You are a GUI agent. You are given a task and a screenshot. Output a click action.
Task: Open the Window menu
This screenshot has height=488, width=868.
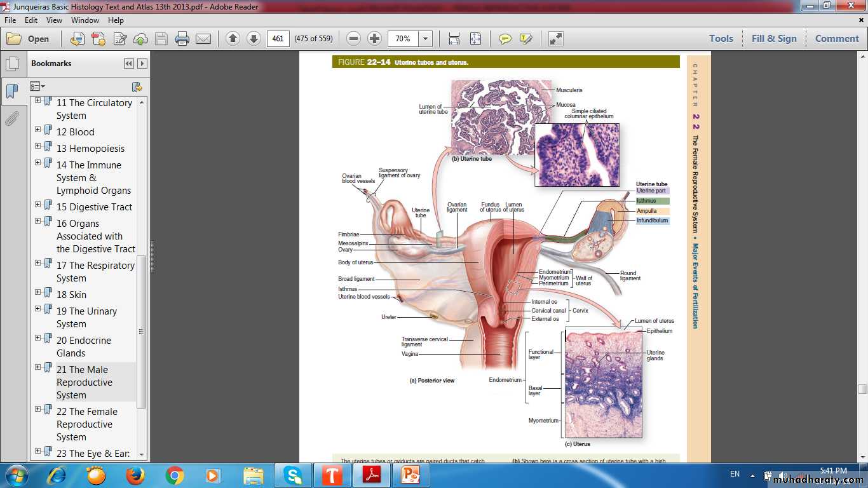click(x=85, y=20)
